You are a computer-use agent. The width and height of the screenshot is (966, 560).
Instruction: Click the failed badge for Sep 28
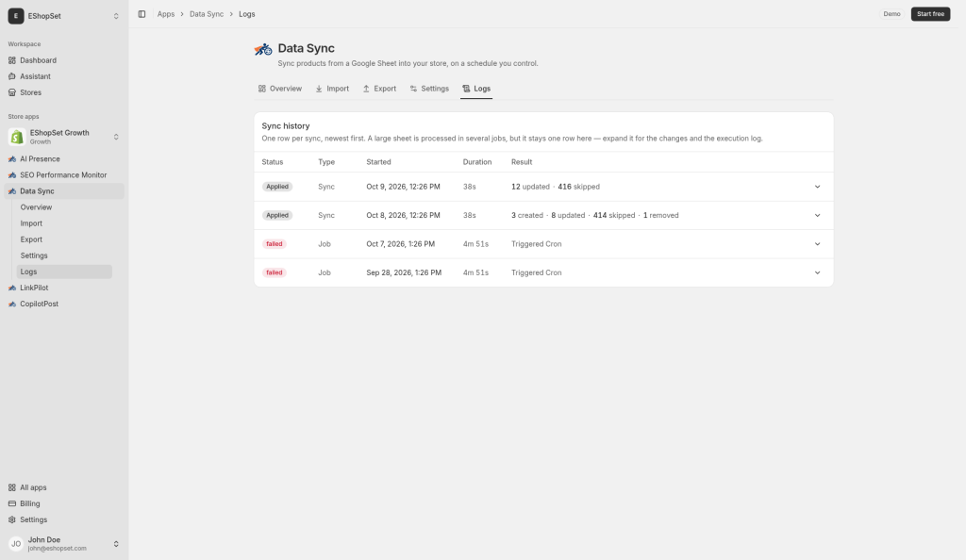pos(275,272)
